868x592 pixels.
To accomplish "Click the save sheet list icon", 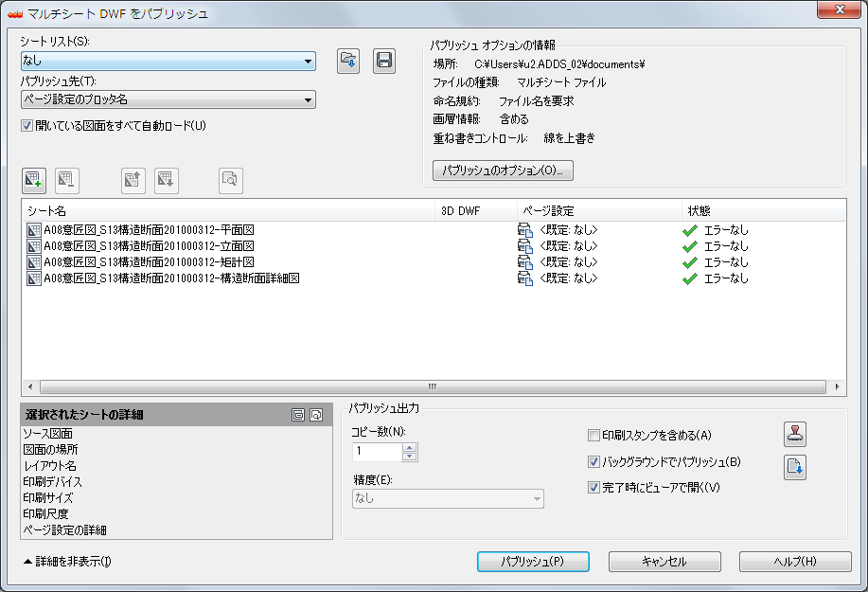I will [384, 61].
